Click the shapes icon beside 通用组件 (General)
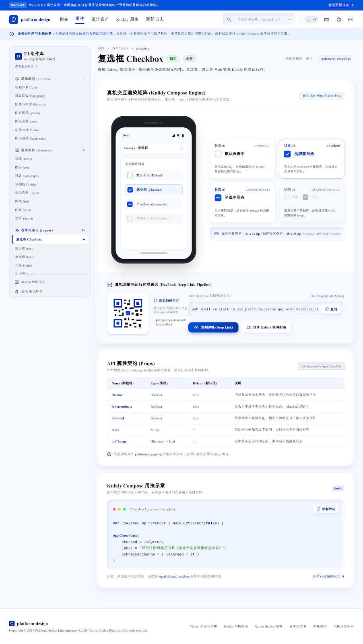This screenshot has height=644, width=363. point(17,150)
